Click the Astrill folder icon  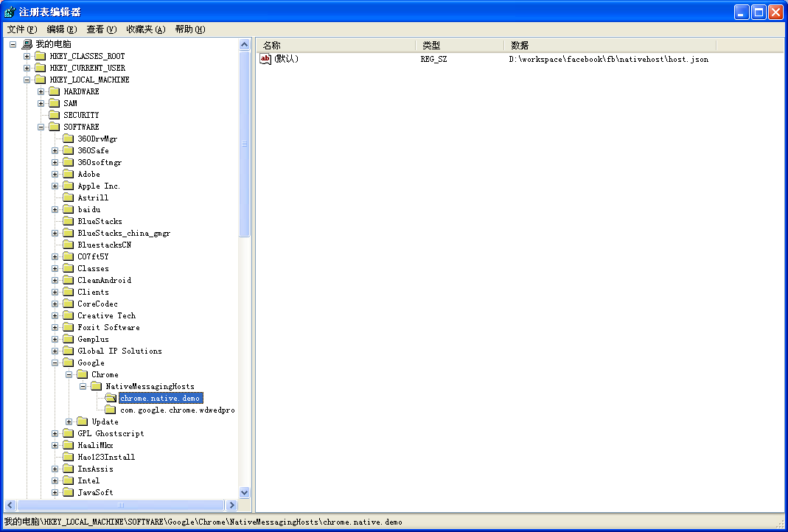(69, 198)
